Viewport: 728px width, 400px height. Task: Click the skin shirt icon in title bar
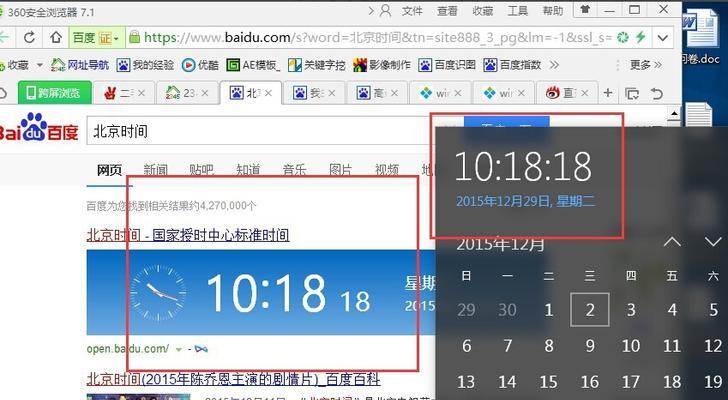tap(585, 10)
